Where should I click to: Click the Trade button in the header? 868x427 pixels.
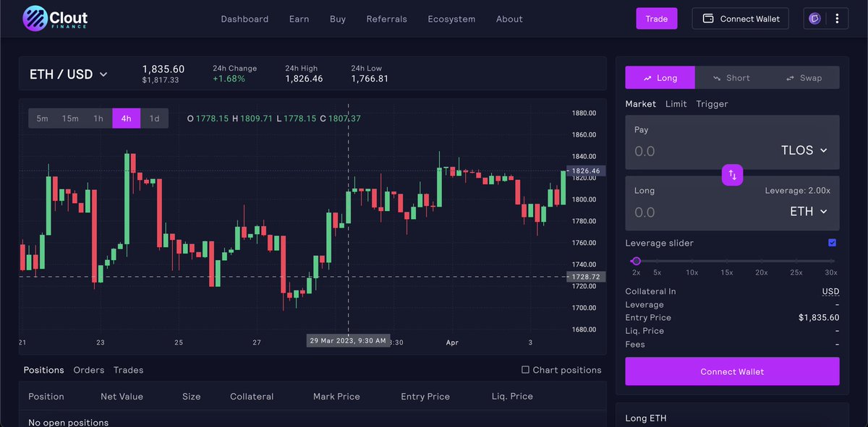tap(656, 18)
